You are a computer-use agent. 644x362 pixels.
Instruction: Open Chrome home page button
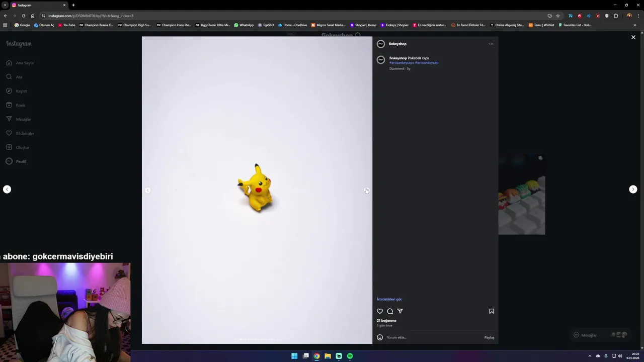(33, 16)
